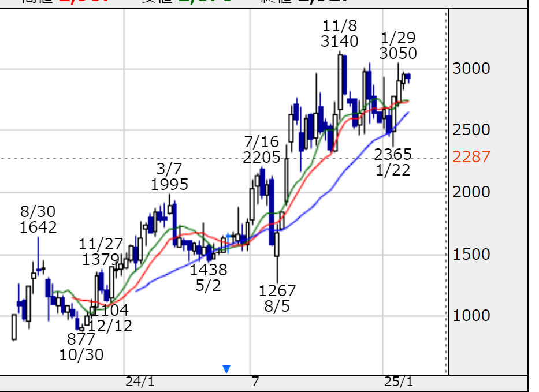Click the 1438 5/2 low label
The image size is (539, 392).
pyautogui.click(x=209, y=278)
